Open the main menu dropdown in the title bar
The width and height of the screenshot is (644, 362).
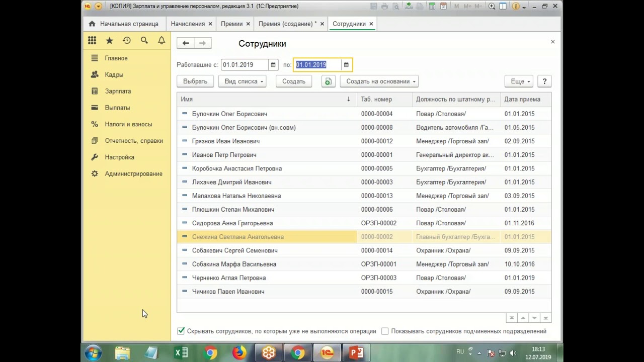point(99,7)
